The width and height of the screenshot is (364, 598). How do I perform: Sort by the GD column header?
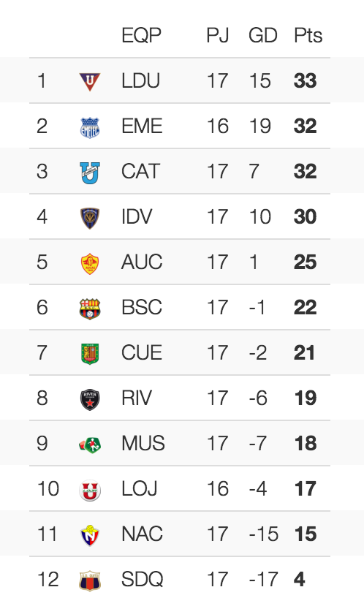point(262,36)
